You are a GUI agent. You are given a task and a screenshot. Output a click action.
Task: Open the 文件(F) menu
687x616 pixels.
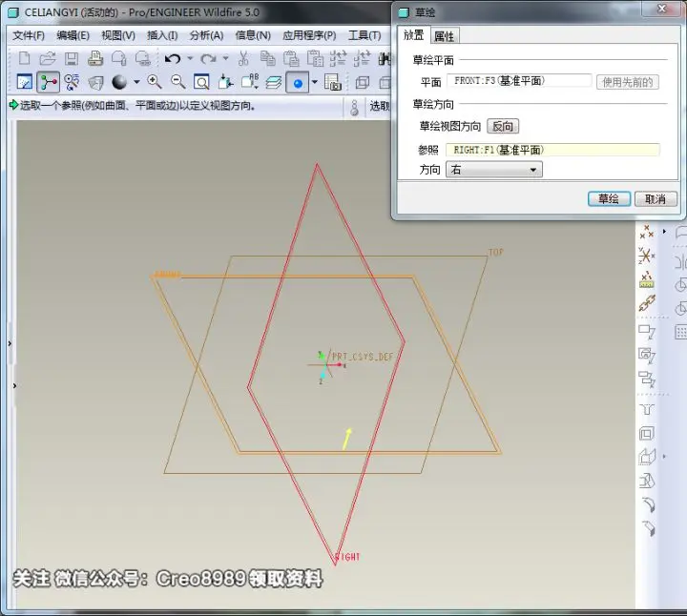(x=29, y=35)
